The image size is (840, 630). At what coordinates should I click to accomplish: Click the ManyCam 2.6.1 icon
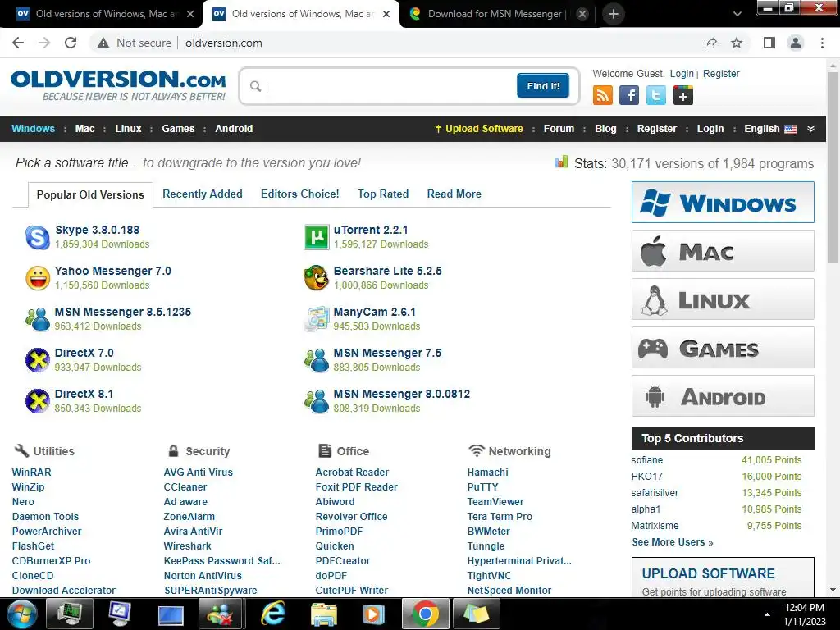316,319
